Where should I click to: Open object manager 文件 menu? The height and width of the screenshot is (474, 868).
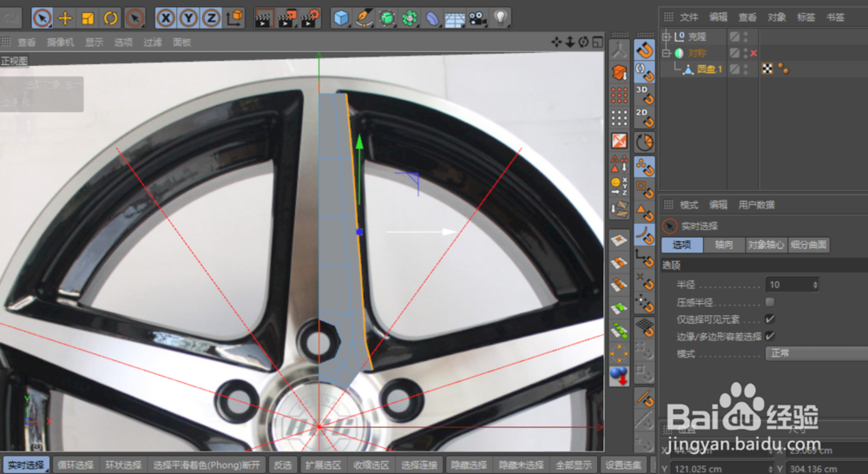click(689, 17)
